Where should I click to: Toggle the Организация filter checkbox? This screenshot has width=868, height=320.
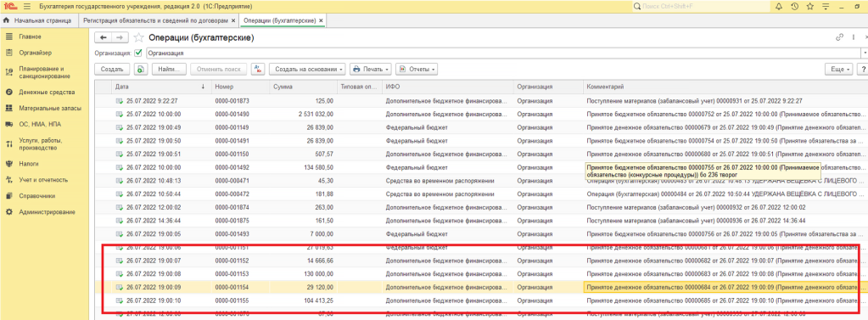[x=138, y=53]
